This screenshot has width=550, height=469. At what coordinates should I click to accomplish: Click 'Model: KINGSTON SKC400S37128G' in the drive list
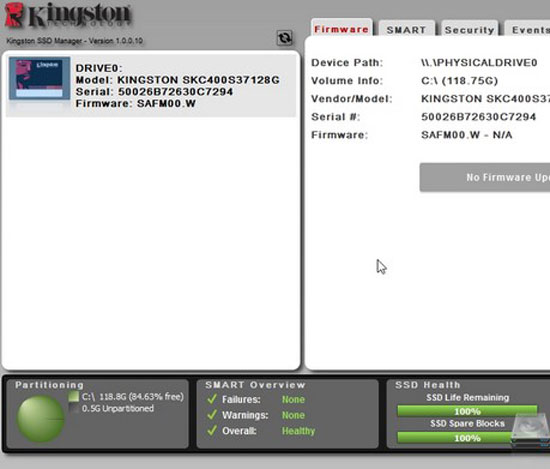tap(177, 80)
